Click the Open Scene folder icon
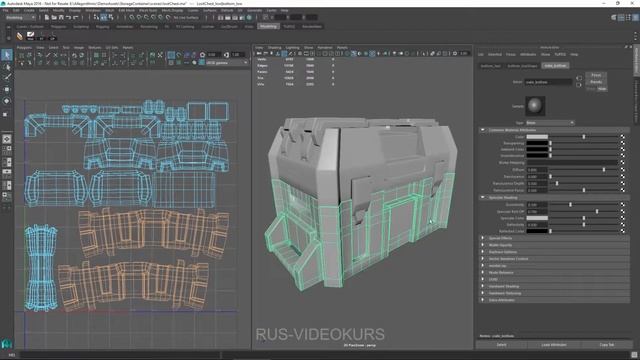The height and width of the screenshot is (360, 640). [x=54, y=18]
